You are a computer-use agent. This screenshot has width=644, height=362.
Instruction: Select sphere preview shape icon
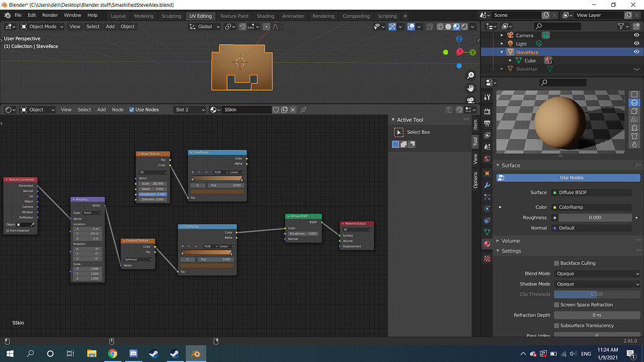[x=635, y=103]
